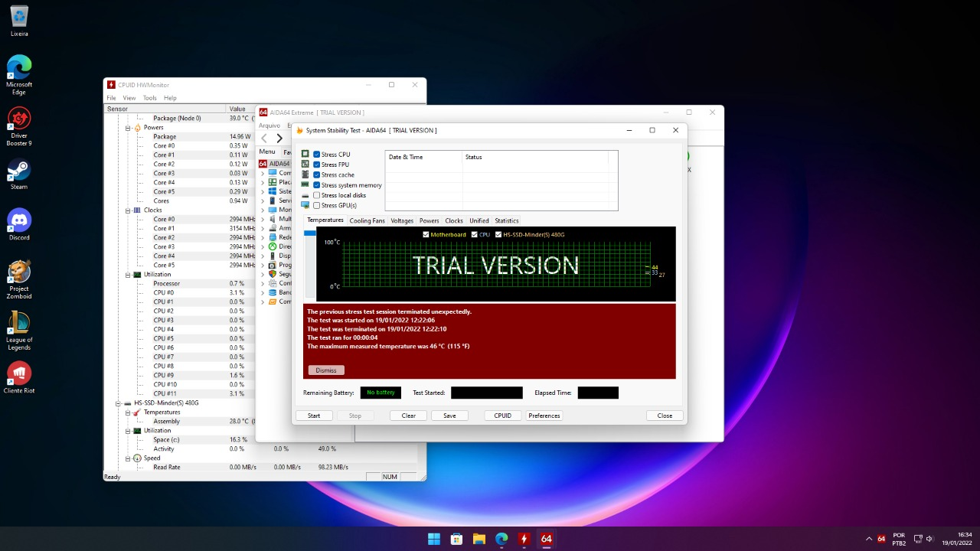This screenshot has height=551, width=980.
Task: Expand the top AIDA64 tree item under AIDA64 root
Action: (x=263, y=173)
